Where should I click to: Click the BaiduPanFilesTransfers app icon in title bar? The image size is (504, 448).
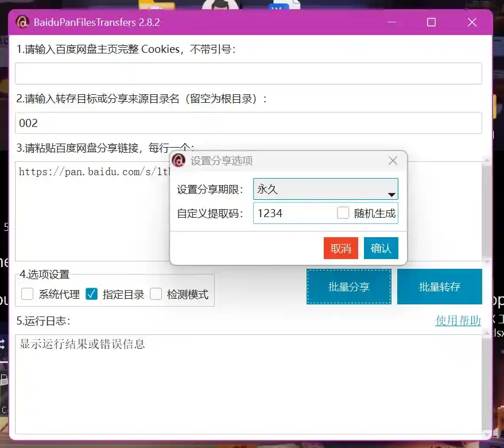(22, 22)
